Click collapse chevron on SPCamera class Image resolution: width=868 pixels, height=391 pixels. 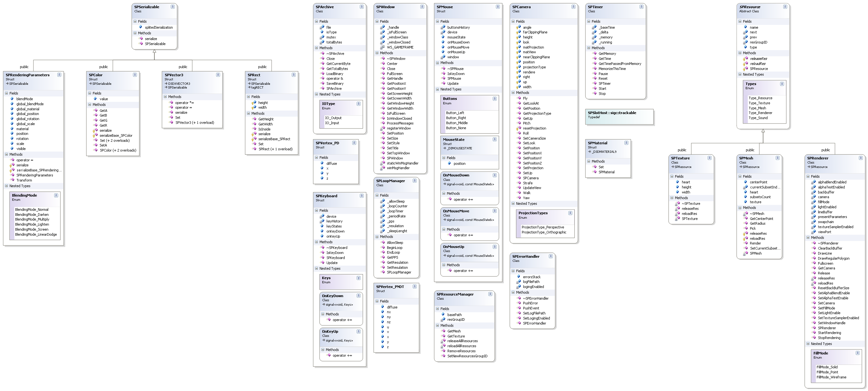coord(573,7)
